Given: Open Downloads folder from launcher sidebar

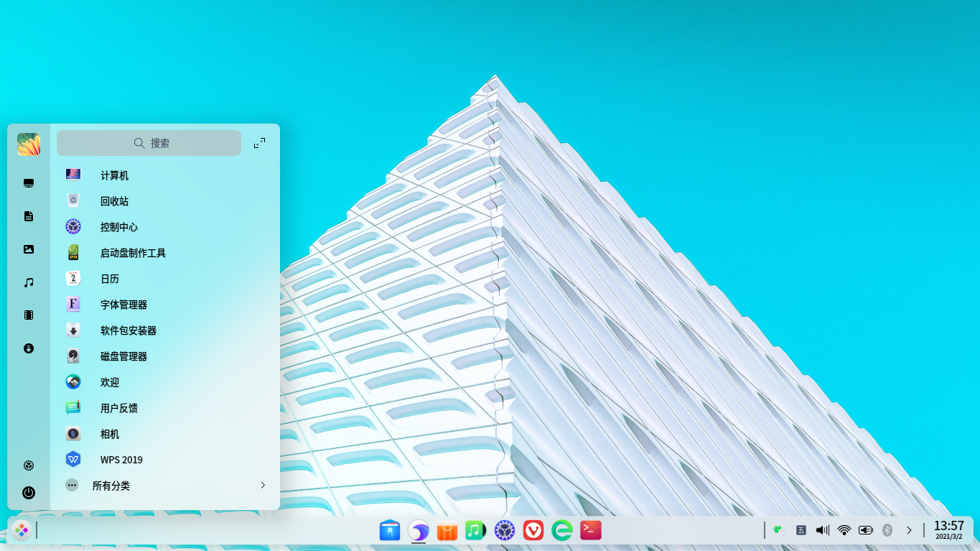Looking at the screenshot, I should tap(29, 348).
